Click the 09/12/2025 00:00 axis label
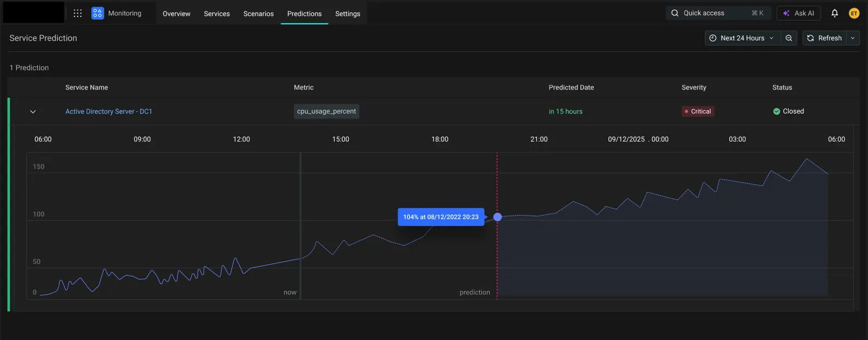 (x=638, y=139)
